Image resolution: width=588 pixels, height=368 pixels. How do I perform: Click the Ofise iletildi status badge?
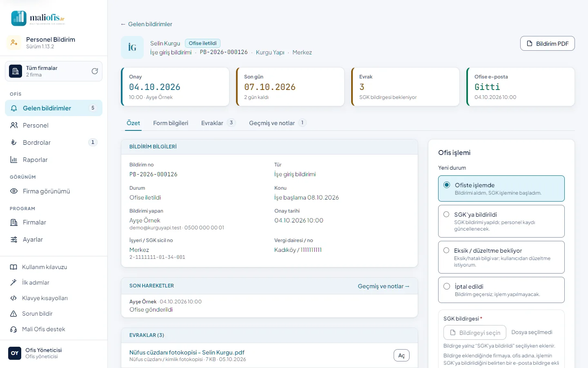click(203, 43)
